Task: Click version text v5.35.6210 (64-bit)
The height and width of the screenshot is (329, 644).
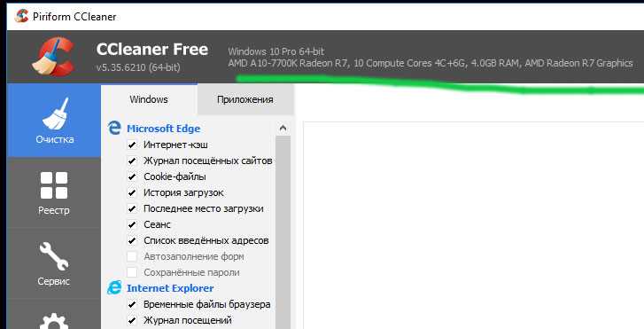Action: [138, 67]
